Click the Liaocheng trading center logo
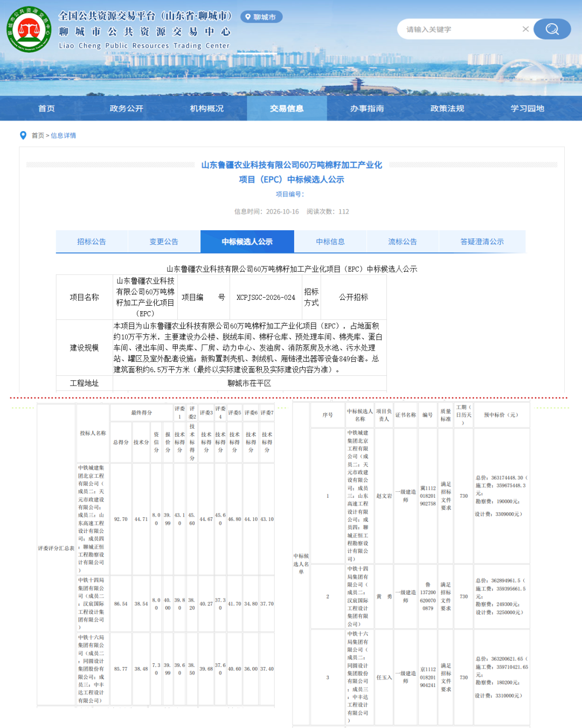This screenshot has width=582, height=728. 29,30
